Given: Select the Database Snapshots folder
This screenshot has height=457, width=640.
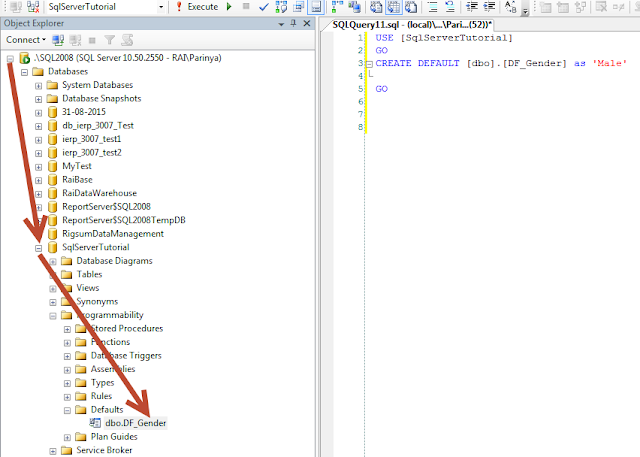Looking at the screenshot, I should 102,98.
